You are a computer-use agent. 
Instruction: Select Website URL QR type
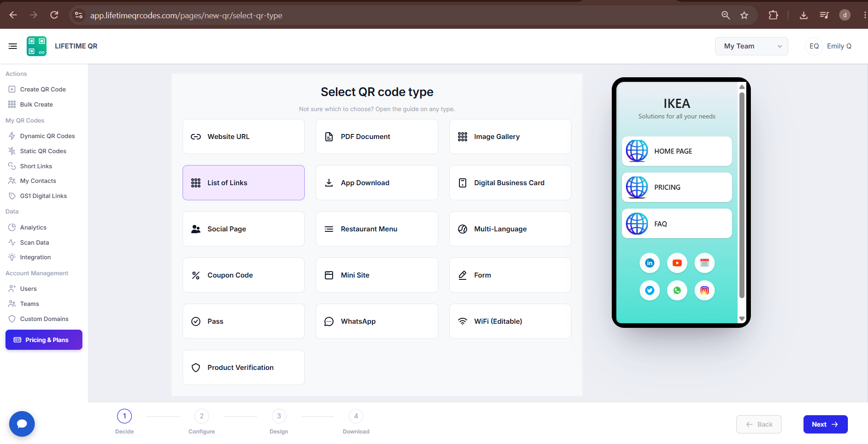pos(243,137)
